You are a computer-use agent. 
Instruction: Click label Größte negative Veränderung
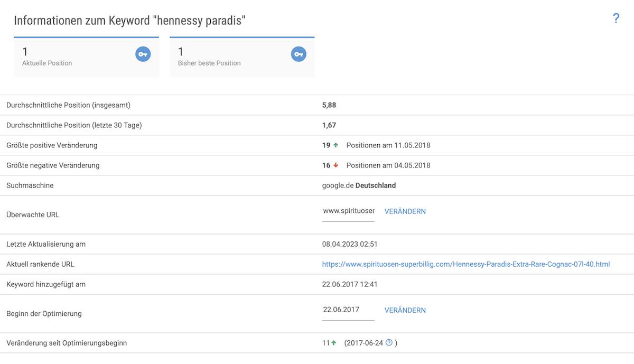(x=53, y=165)
